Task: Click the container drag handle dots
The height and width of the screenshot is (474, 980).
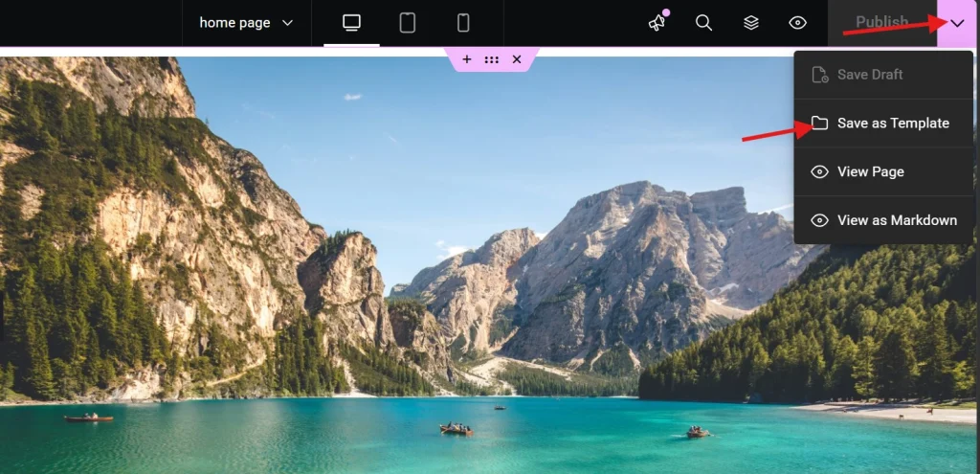Action: tap(491, 59)
